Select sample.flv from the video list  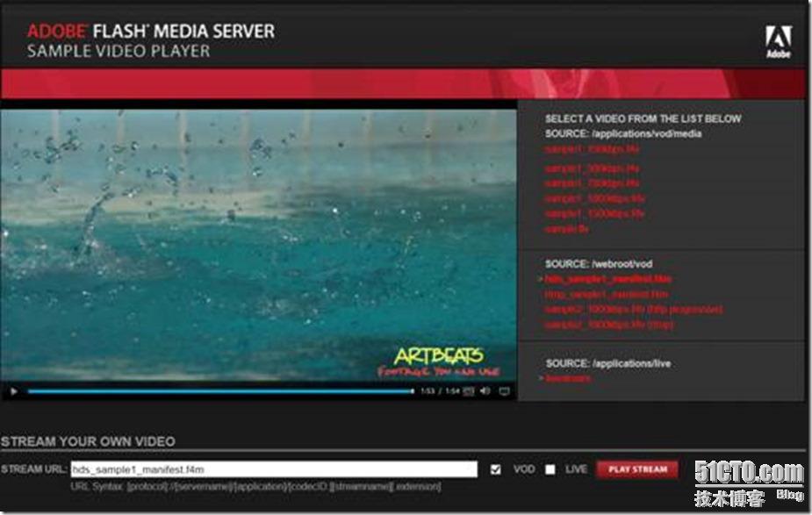[566, 229]
